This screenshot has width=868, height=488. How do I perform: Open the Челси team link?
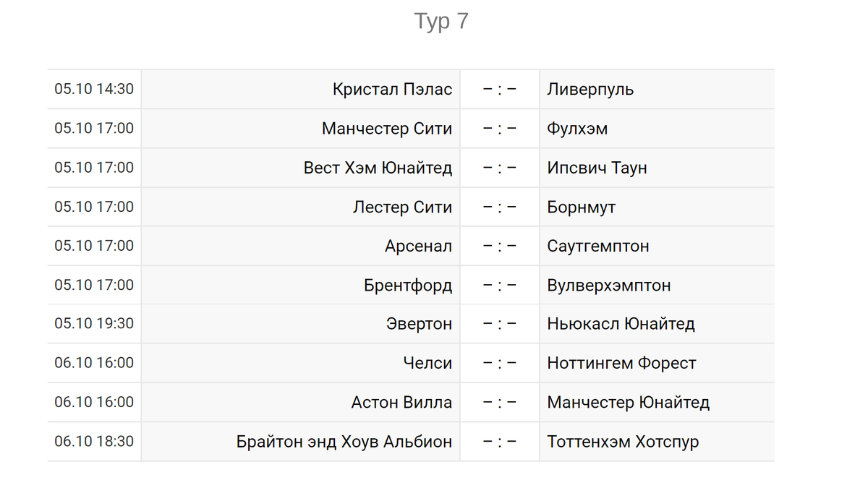pos(427,363)
